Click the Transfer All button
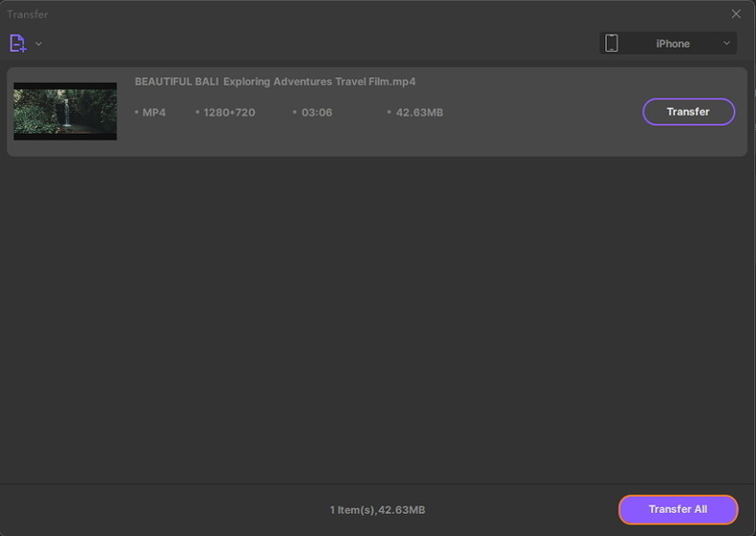756x536 pixels. click(678, 509)
